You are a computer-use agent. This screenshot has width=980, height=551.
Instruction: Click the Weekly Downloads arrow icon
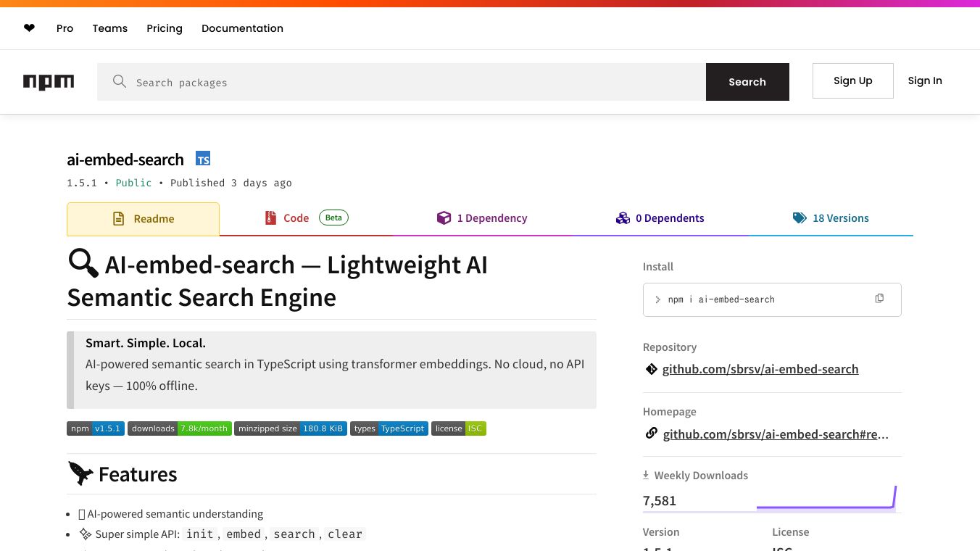click(646, 476)
